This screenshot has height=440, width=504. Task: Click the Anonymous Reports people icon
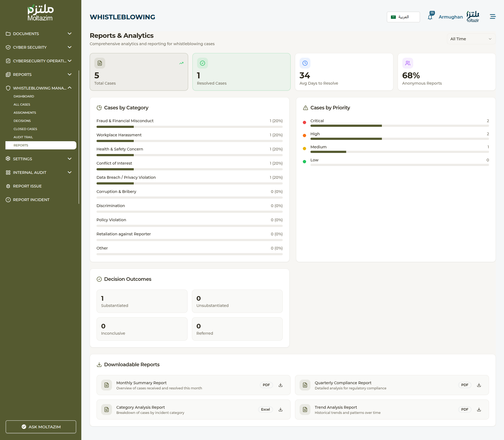(407, 63)
